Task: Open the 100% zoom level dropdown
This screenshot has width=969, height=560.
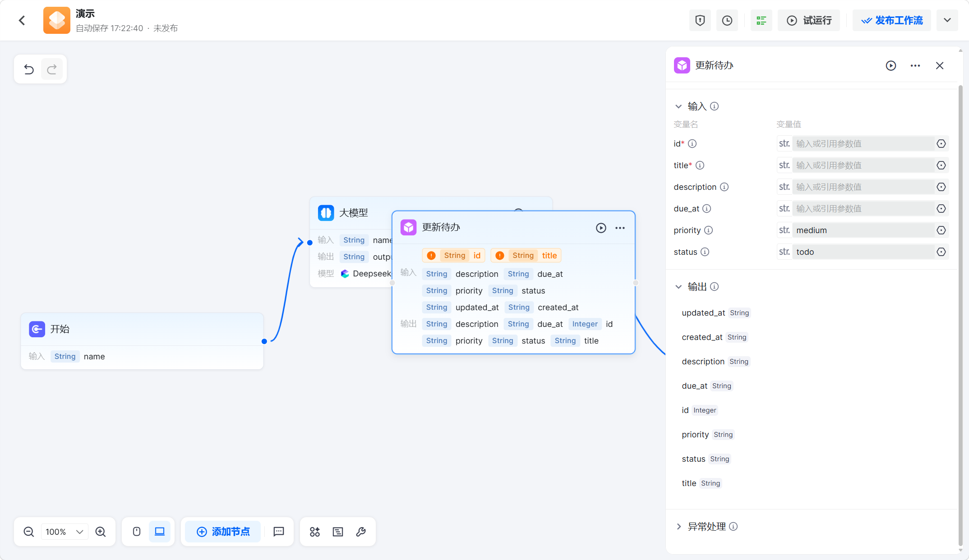Action: pyautogui.click(x=65, y=532)
